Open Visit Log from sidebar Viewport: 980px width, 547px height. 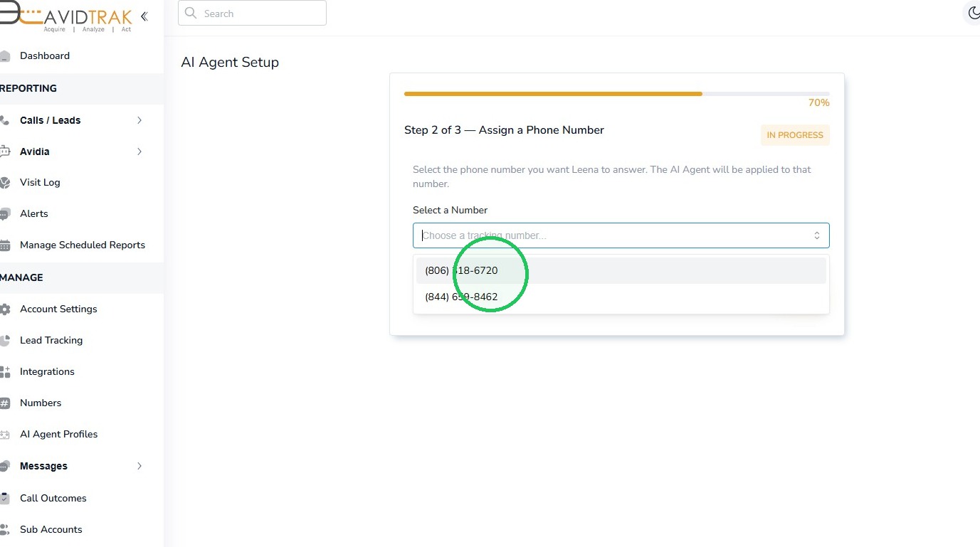point(40,182)
